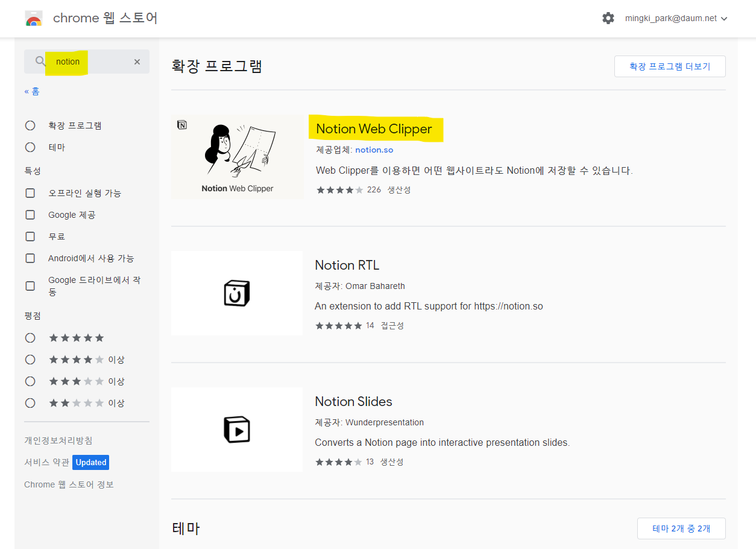The height and width of the screenshot is (549, 756).
Task: Click the chrome 웹 스토어 header title
Action: [106, 18]
